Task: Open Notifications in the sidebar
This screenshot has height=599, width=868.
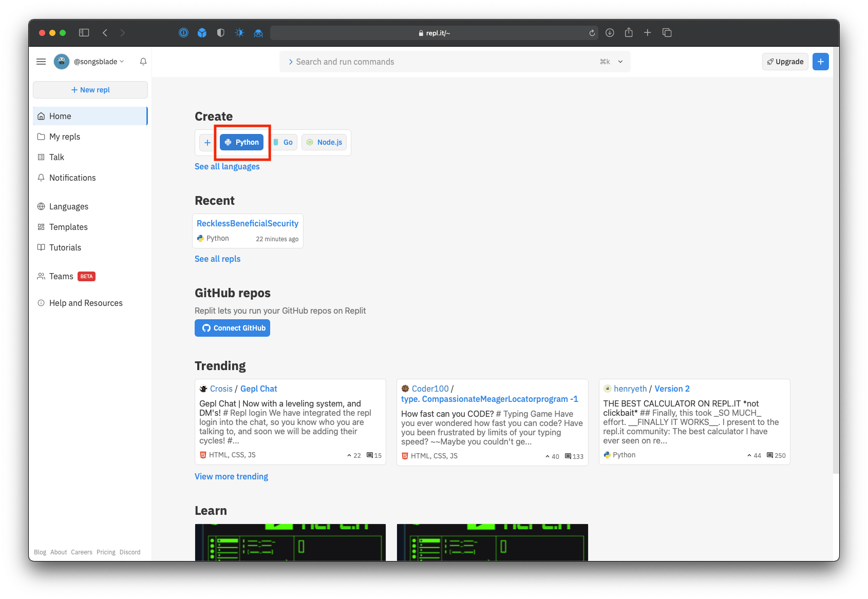Action: click(x=90, y=178)
